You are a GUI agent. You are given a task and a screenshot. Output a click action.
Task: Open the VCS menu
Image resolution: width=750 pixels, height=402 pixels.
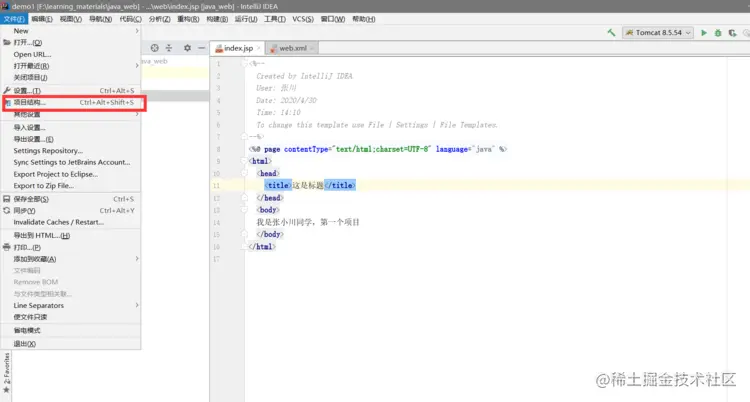(x=303, y=19)
